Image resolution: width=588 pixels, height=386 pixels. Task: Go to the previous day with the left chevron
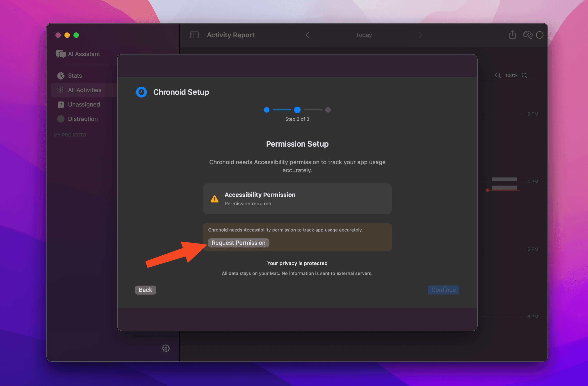tap(307, 35)
